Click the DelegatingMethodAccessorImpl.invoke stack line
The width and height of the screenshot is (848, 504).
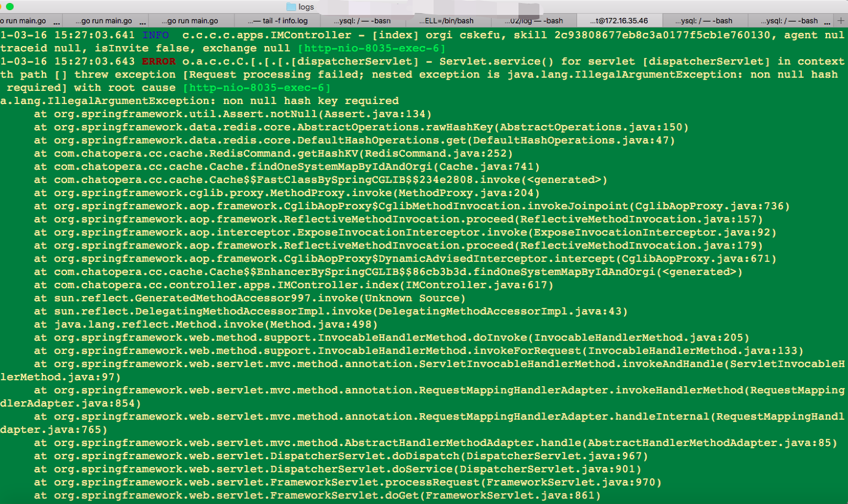click(331, 311)
